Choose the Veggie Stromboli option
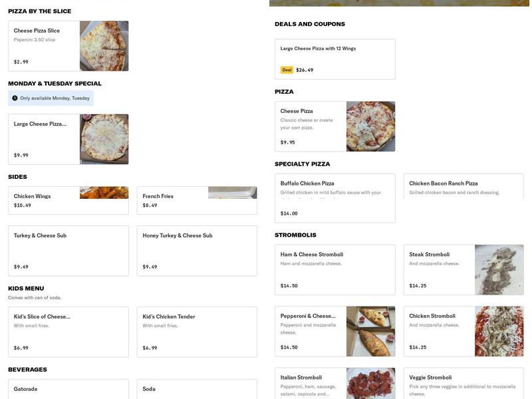The height and width of the screenshot is (399, 532). 464,386
